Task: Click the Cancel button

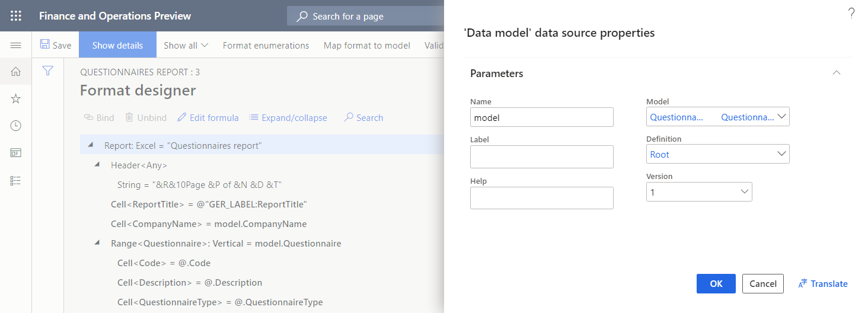Action: tap(763, 283)
